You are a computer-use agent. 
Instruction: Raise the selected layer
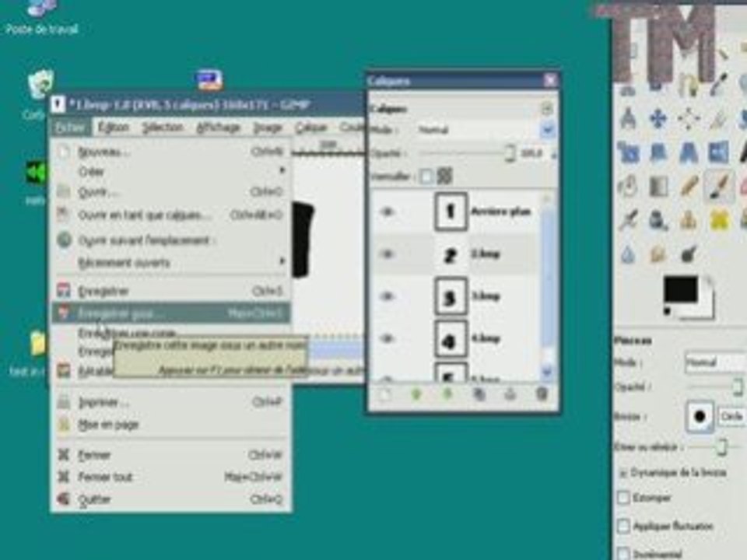(x=416, y=394)
